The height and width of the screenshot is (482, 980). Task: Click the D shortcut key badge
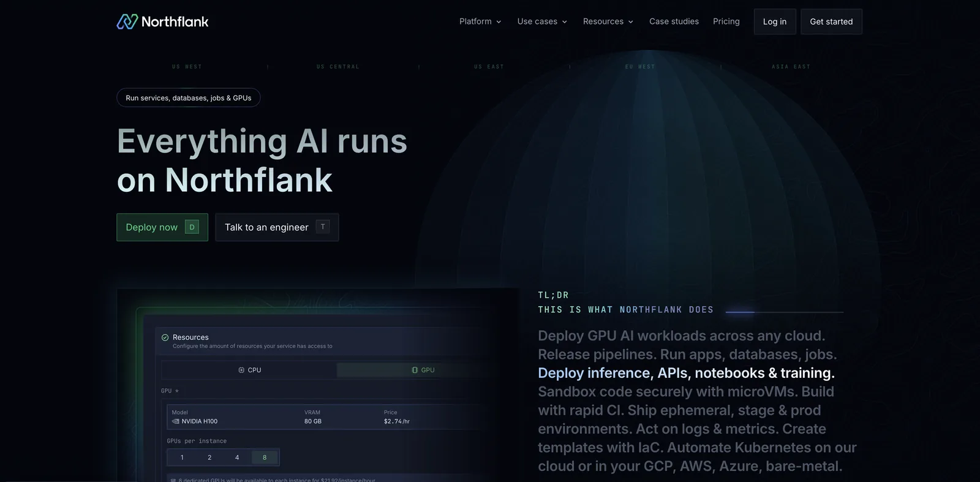pyautogui.click(x=192, y=227)
